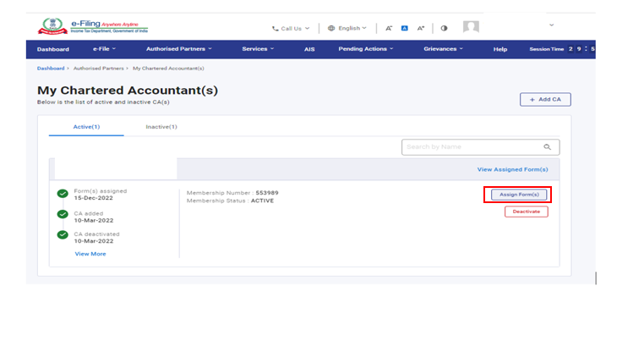Reset to default font size icon
Image resolution: width=644 pixels, height=352 pixels.
[x=404, y=28]
